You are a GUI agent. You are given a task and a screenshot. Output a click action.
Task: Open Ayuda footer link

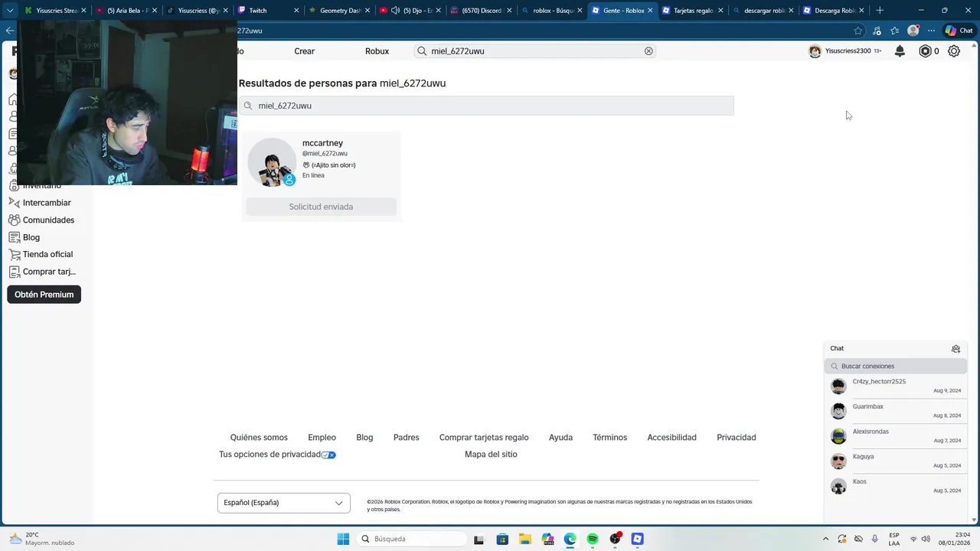560,438
